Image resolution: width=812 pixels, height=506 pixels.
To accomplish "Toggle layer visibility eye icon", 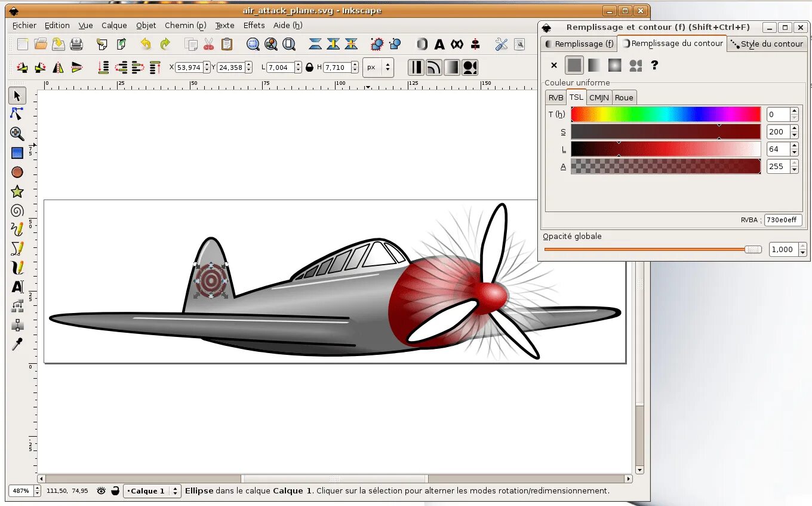I will click(101, 491).
